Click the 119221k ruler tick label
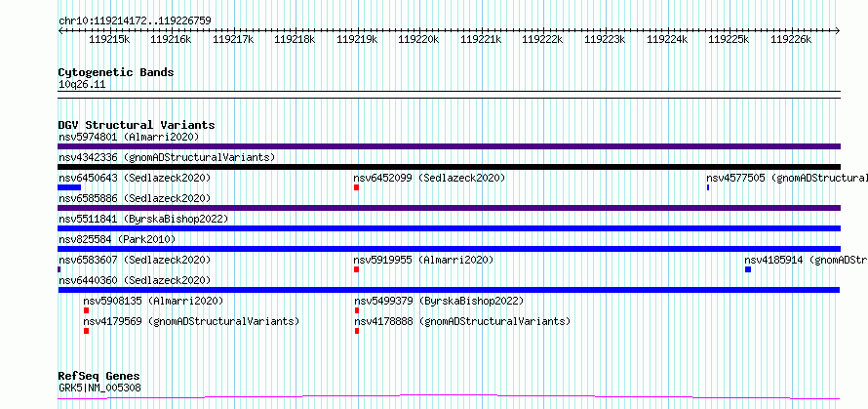The width and height of the screenshot is (868, 409). coord(481,39)
